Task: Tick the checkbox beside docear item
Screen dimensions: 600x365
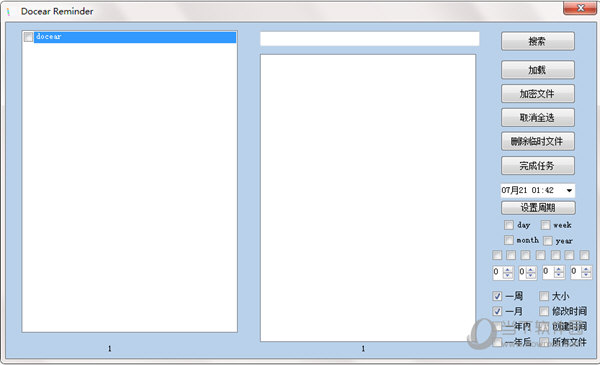Action: [x=28, y=37]
